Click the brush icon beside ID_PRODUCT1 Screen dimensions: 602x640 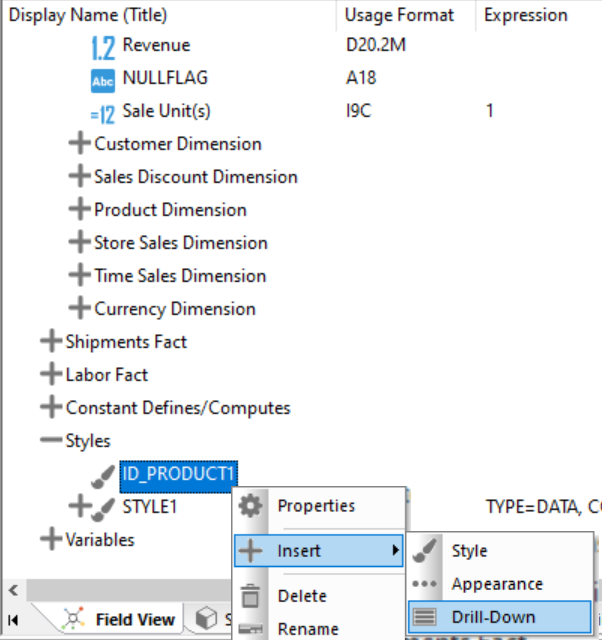103,477
